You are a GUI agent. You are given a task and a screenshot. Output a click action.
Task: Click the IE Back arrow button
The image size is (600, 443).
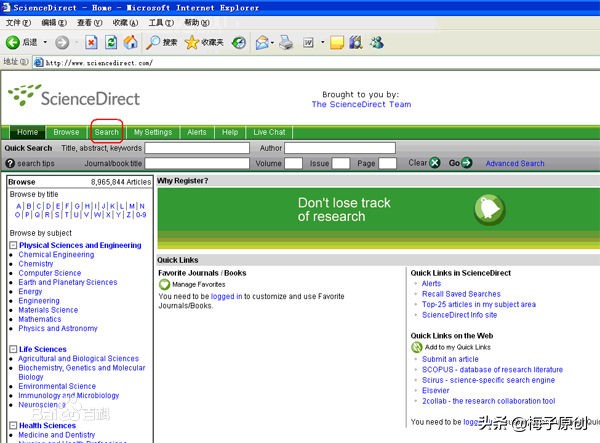point(13,42)
